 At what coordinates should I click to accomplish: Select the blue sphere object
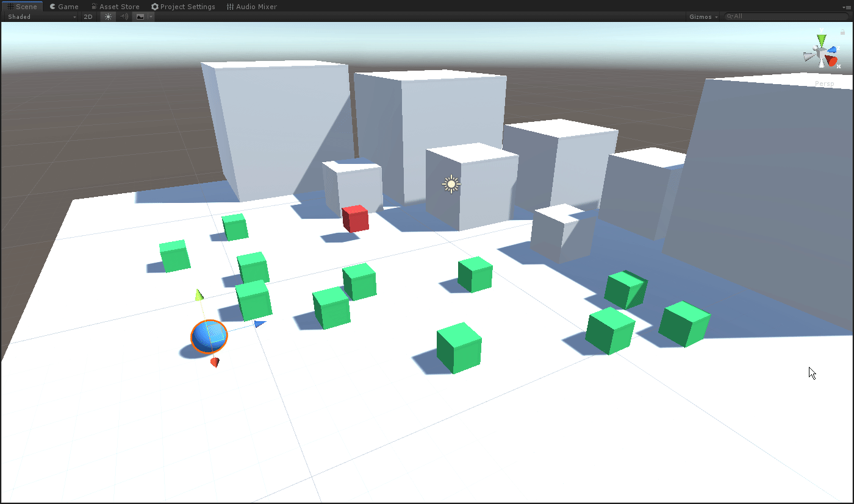pyautogui.click(x=209, y=336)
